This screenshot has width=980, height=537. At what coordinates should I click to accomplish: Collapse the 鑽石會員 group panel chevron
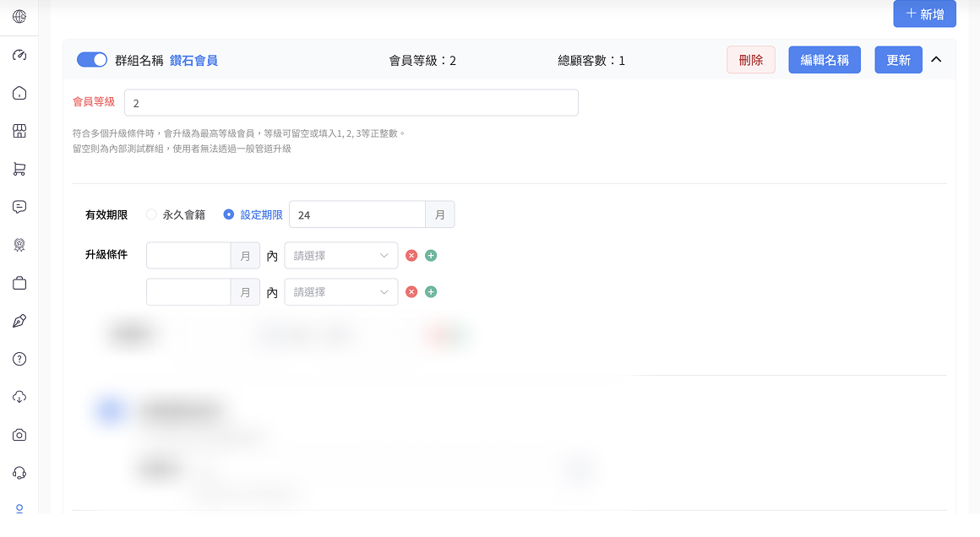pos(936,60)
